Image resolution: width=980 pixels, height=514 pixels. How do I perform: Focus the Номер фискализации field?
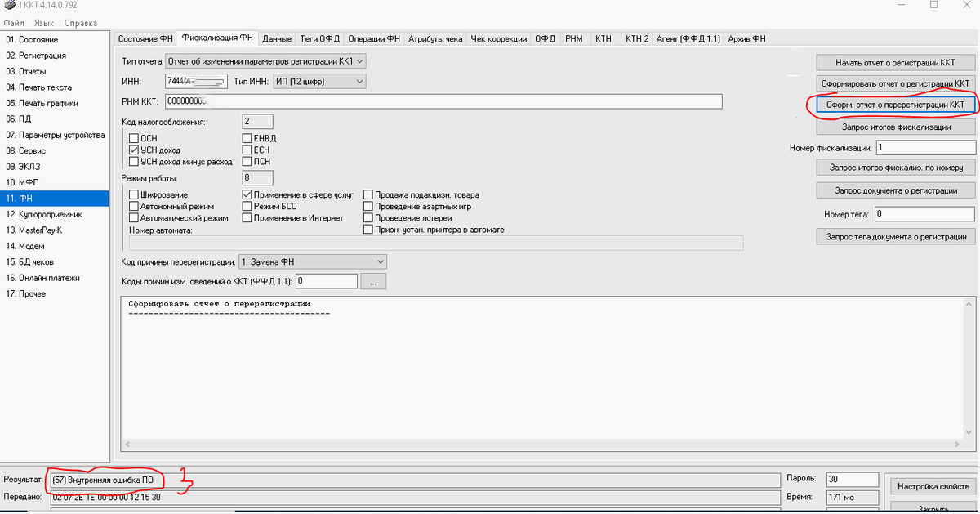coord(925,148)
